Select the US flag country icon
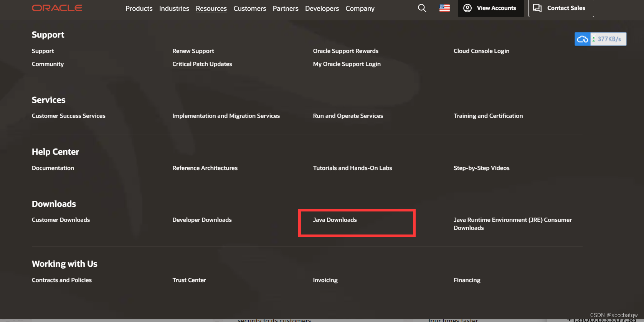The image size is (644, 322). point(444,8)
